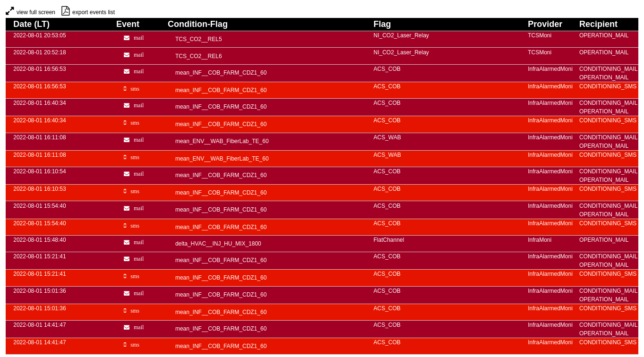This screenshot has height=357, width=644.
Task: Click the mail icon in the 16:11:08 row
Action: coord(127,140)
